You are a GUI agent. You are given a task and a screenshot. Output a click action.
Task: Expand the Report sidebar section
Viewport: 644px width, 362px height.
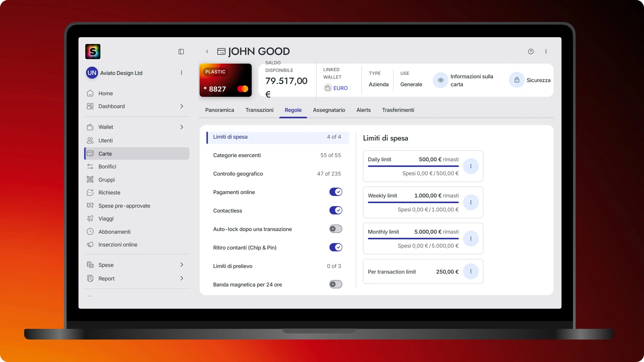pos(182,278)
